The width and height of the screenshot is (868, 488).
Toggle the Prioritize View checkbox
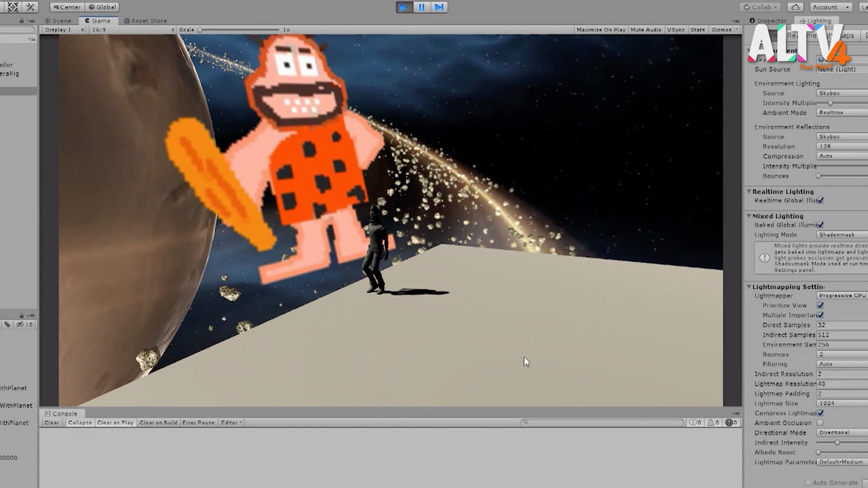821,306
